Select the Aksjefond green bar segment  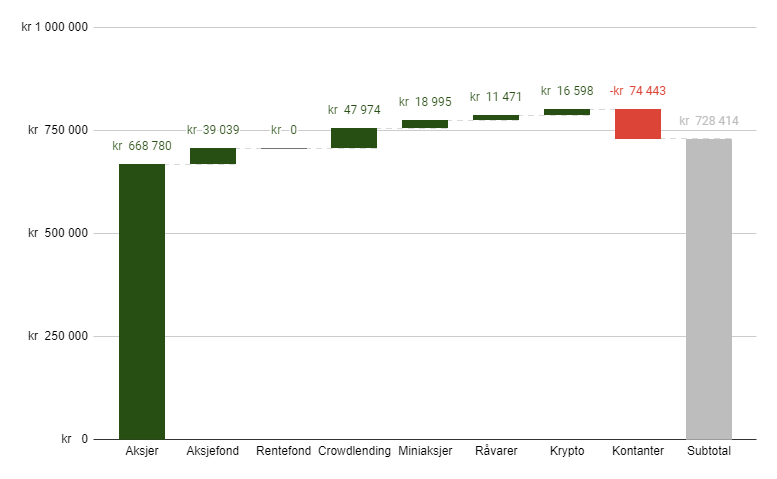click(x=213, y=156)
